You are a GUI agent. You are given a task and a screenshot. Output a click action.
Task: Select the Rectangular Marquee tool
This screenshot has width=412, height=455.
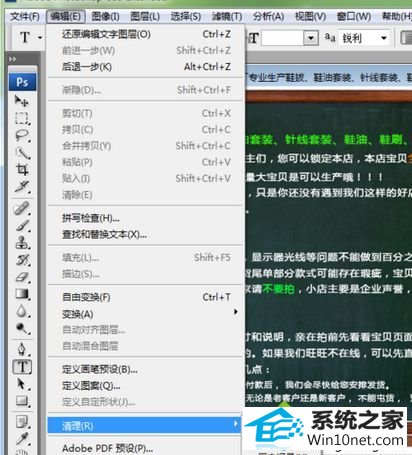22,118
